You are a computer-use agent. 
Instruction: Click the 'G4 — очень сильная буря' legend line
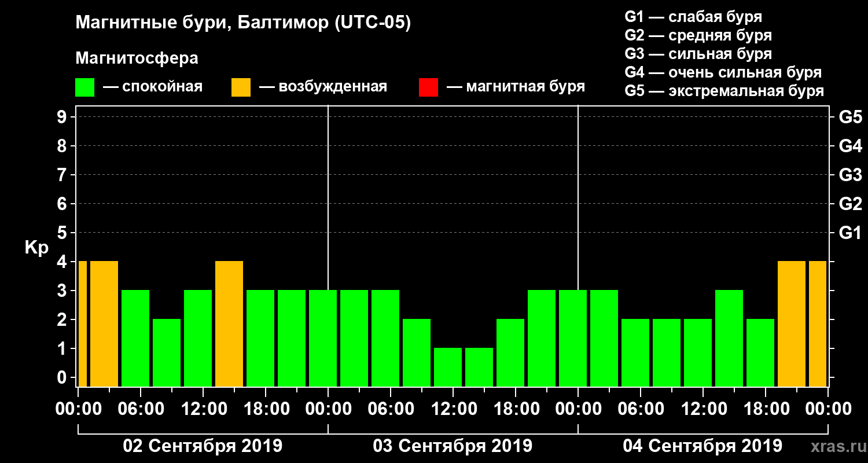723,72
